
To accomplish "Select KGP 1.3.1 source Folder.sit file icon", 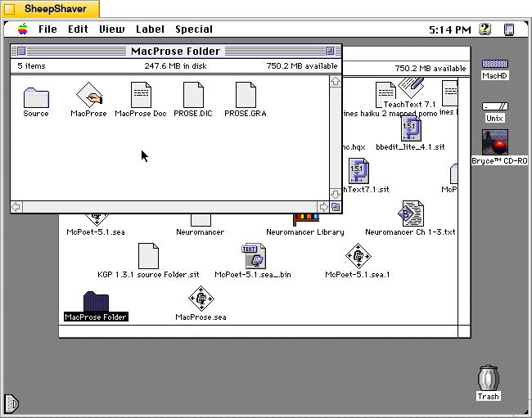I will click(x=148, y=256).
